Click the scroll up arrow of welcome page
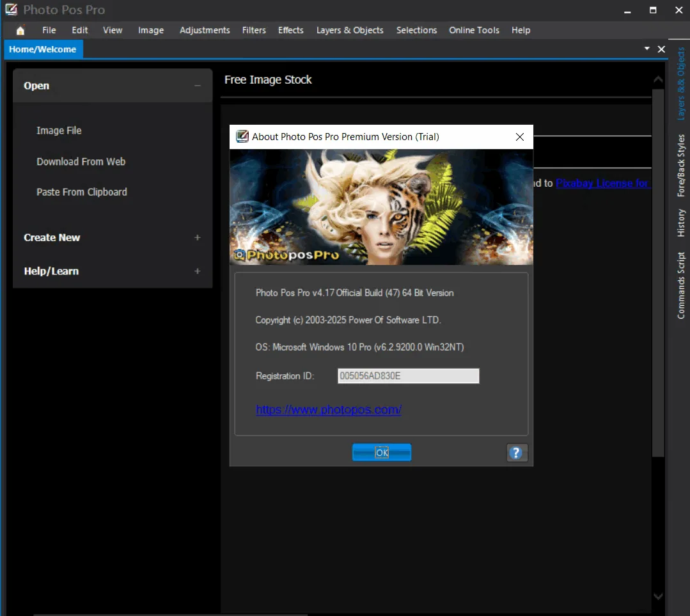The image size is (690, 616). (x=658, y=80)
